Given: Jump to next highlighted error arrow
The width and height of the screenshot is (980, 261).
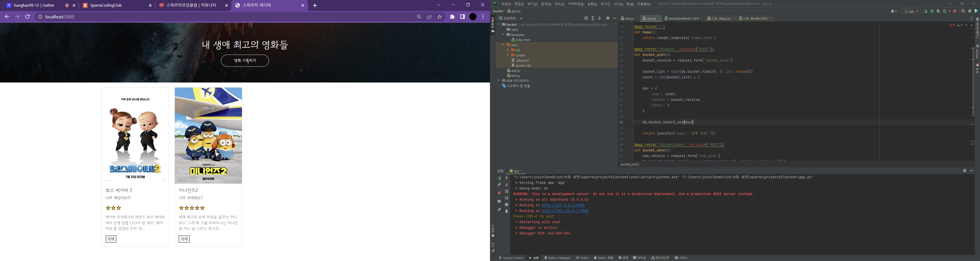Looking at the screenshot, I should (x=972, y=25).
